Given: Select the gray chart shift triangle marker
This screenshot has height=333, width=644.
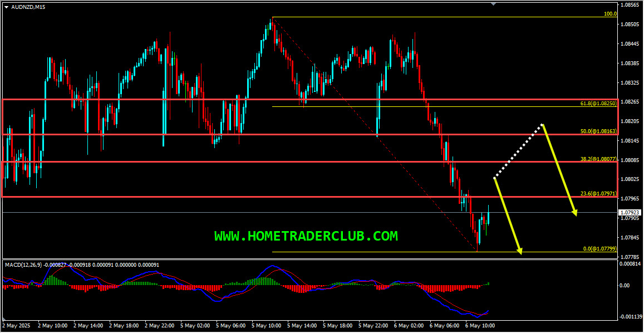Looking at the screenshot, I should [x=493, y=4].
